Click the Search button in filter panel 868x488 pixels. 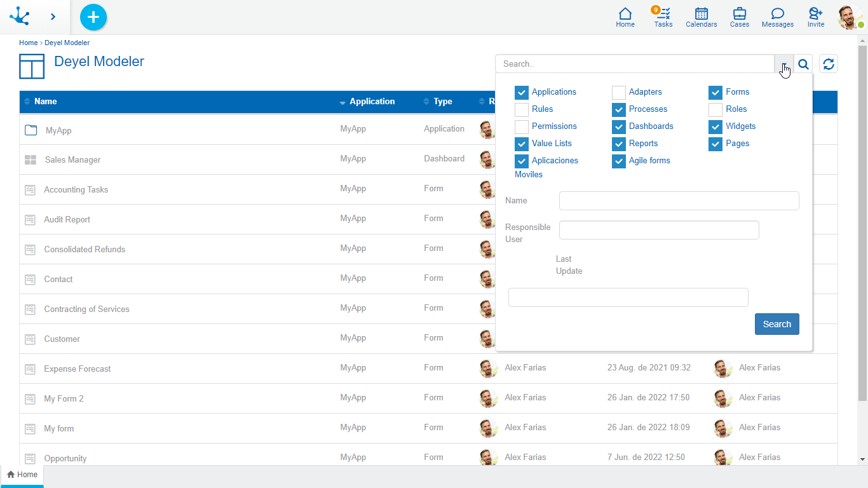[776, 324]
